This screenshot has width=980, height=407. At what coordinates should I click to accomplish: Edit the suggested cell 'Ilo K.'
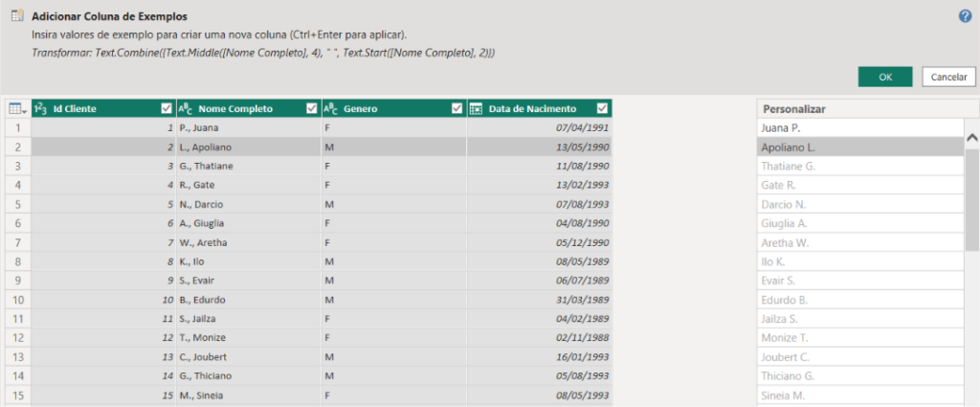(860, 261)
